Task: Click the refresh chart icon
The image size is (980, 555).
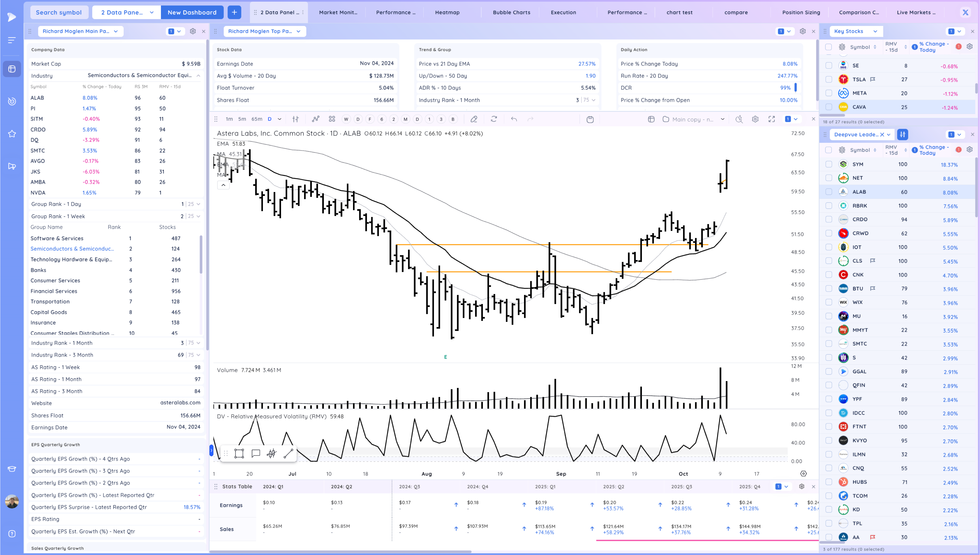Action: [x=494, y=119]
